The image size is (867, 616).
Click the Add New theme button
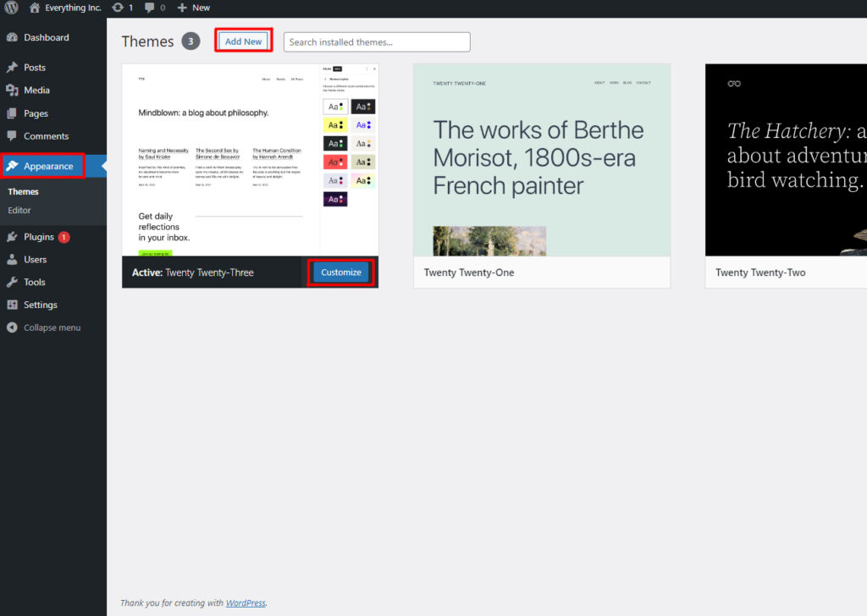pyautogui.click(x=243, y=41)
